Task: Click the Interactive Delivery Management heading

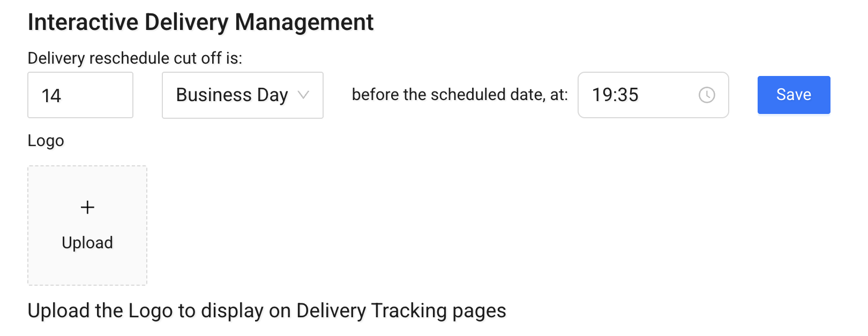Action: [x=201, y=21]
